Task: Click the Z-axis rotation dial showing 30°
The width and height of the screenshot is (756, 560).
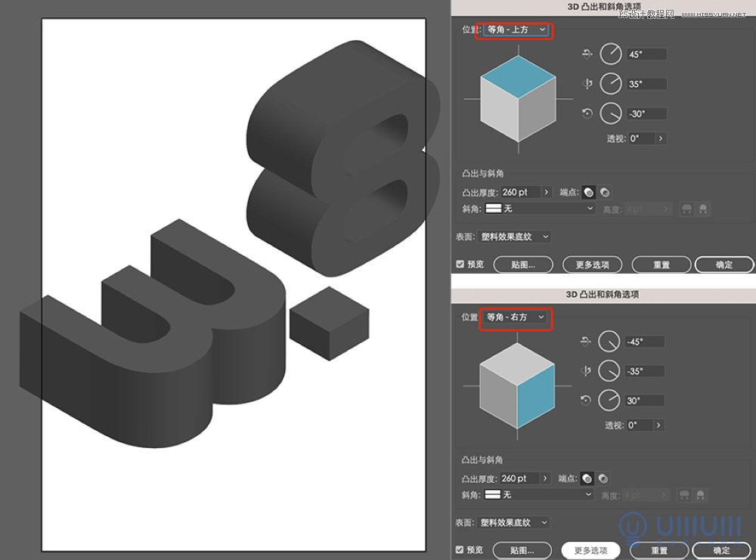Action: 609,401
